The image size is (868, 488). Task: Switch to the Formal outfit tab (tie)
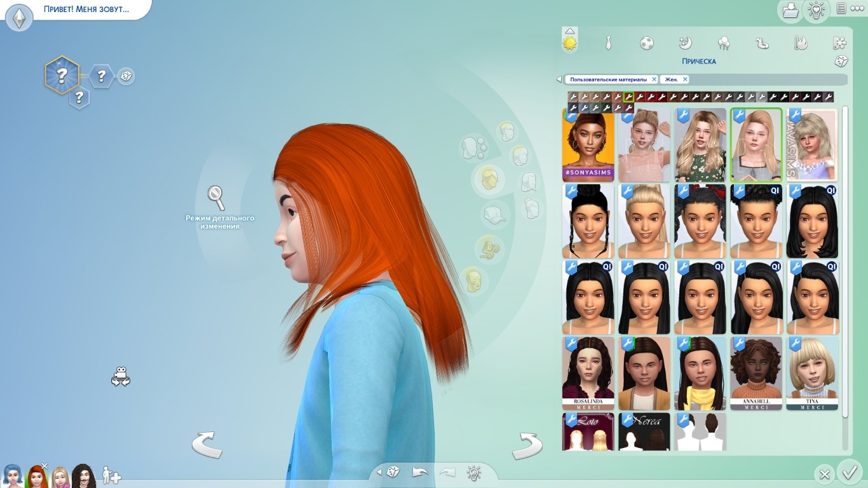(x=608, y=43)
